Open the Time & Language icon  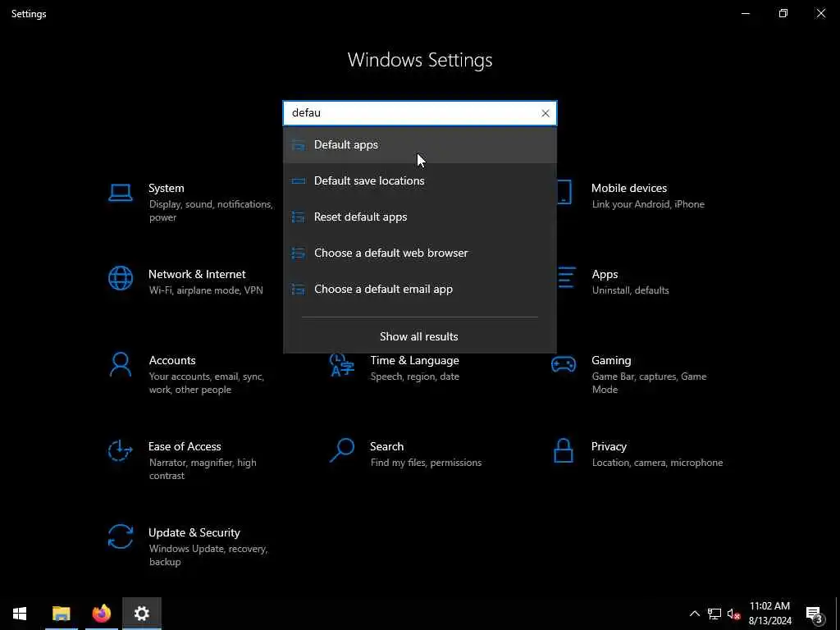coord(342,365)
